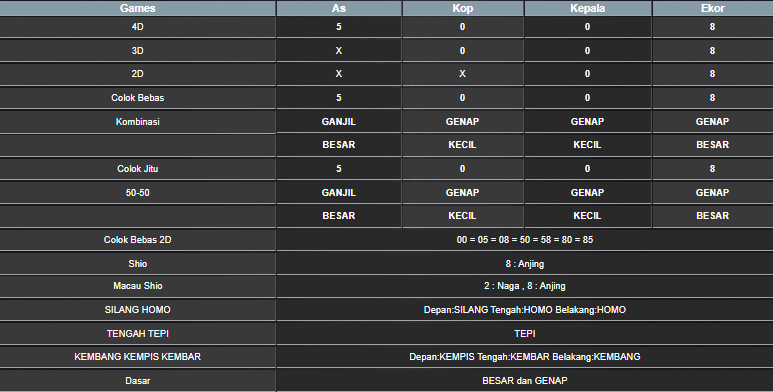Click As BESAR below the Kombinasi row

339,145
